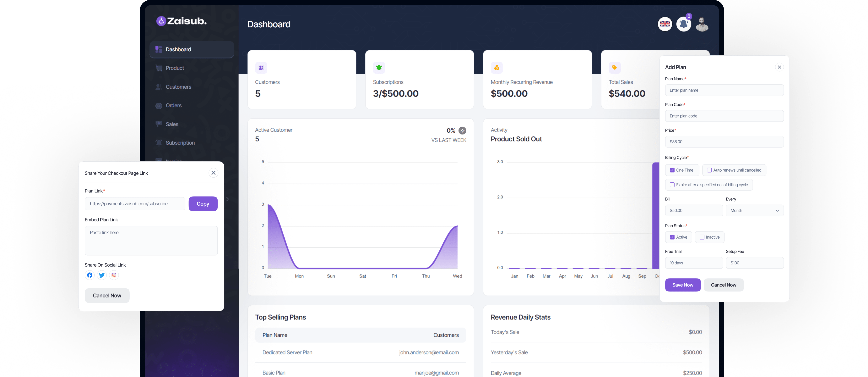Toggle the One Time billing checkbox

click(x=672, y=170)
